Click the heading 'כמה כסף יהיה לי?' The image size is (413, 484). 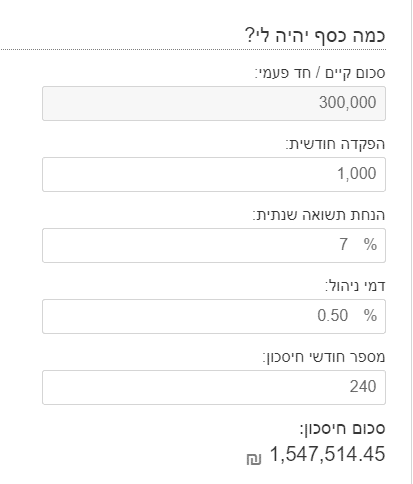pyautogui.click(x=315, y=35)
